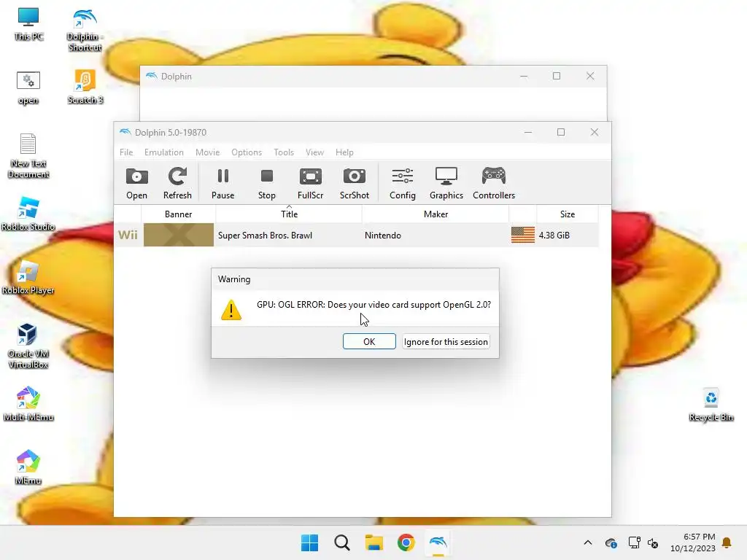Select the This PC desktop icon
This screenshot has width=747, height=560.
28,24
